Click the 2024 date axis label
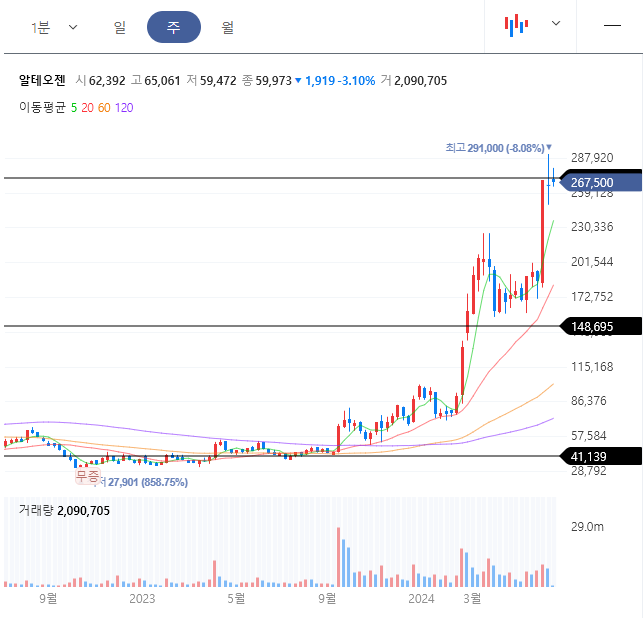Image resolution: width=643 pixels, height=618 pixels. click(421, 599)
